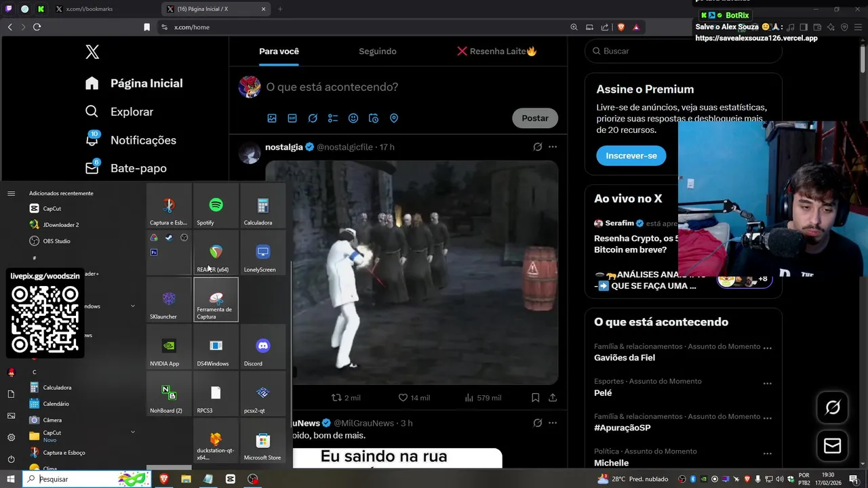Repost the nostalgia post (2 mil)
868x488 pixels.
click(345, 398)
